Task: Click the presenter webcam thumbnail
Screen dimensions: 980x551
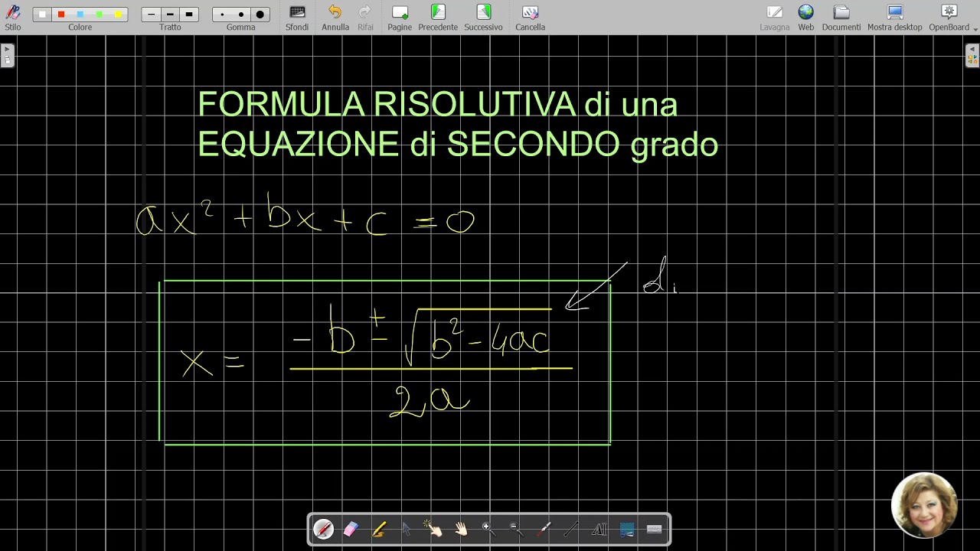Action: (x=924, y=505)
